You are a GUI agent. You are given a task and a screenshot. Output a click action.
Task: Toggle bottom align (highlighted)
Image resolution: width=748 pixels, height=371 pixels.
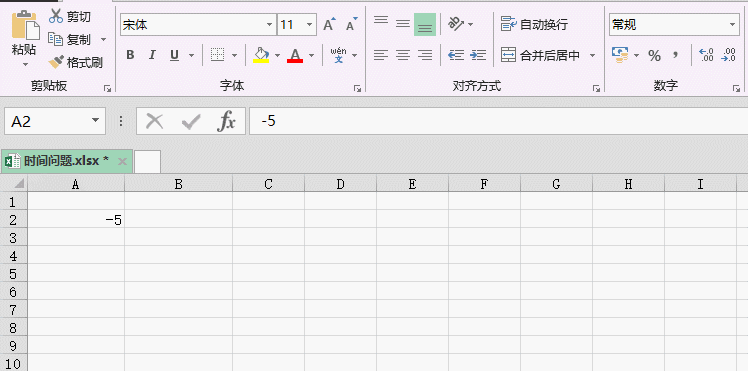425,25
